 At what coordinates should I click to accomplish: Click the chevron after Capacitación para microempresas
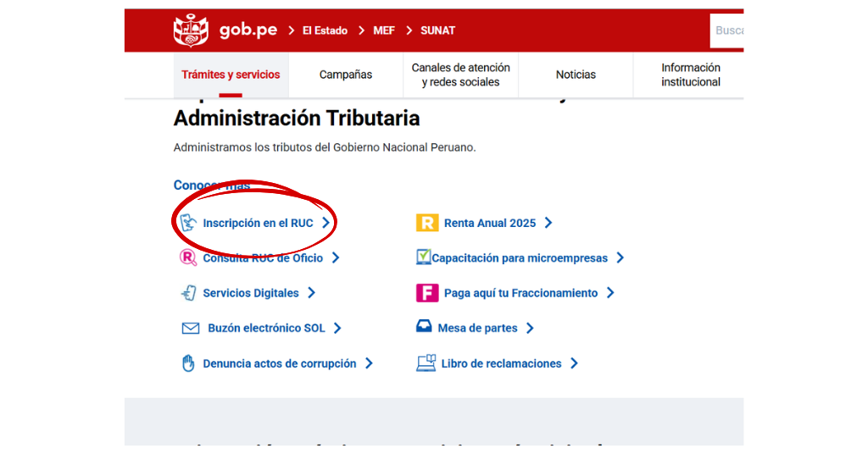coord(620,257)
